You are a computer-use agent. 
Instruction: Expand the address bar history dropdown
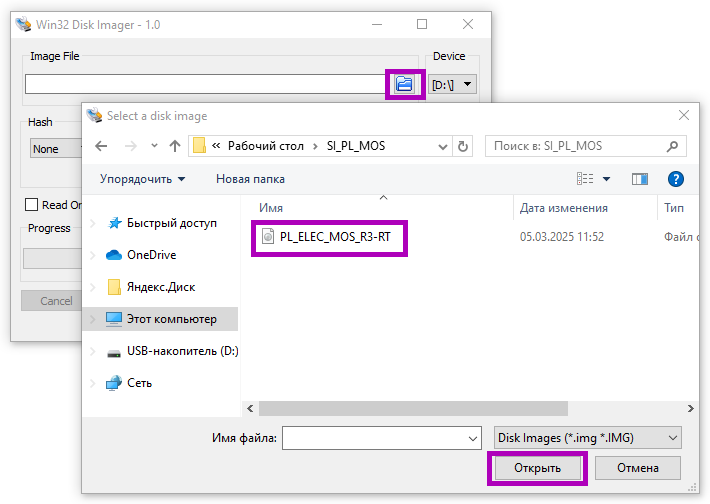[443, 146]
